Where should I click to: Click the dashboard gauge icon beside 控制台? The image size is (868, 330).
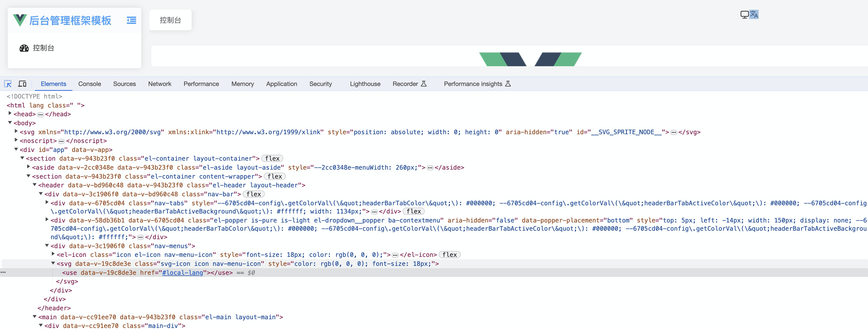[24, 48]
